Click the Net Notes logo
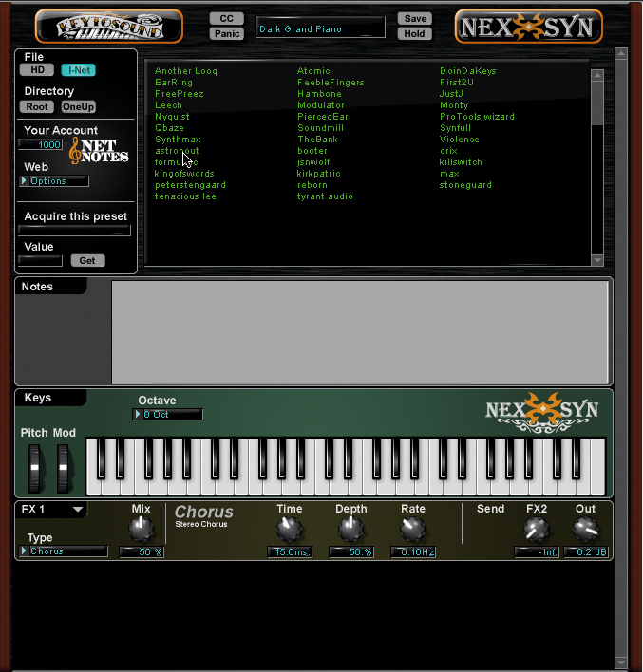This screenshot has width=643, height=672. click(99, 151)
